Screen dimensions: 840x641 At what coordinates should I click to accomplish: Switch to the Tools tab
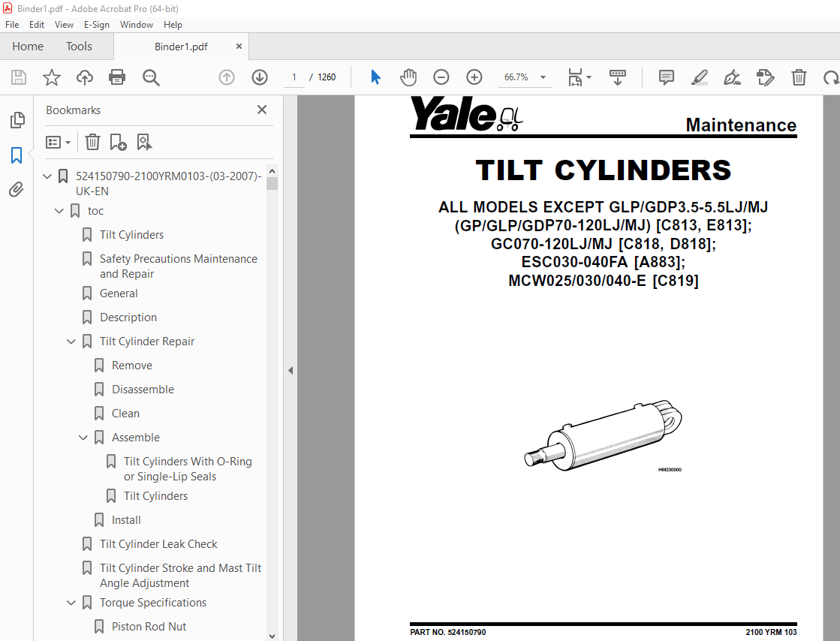[x=79, y=47]
